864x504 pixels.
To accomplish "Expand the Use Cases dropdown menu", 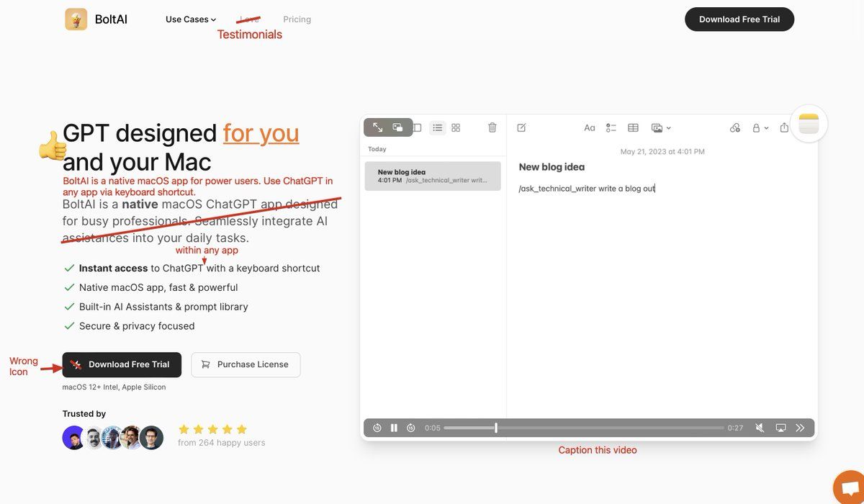I will pyautogui.click(x=191, y=19).
